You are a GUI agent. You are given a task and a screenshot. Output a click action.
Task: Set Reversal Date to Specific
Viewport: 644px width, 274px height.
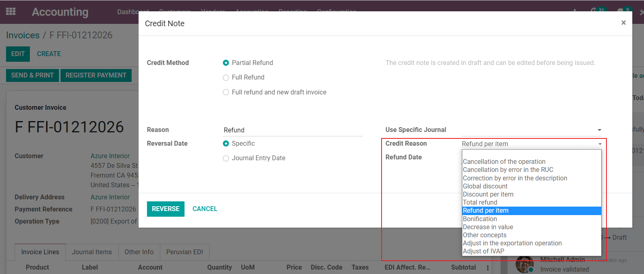[226, 144]
